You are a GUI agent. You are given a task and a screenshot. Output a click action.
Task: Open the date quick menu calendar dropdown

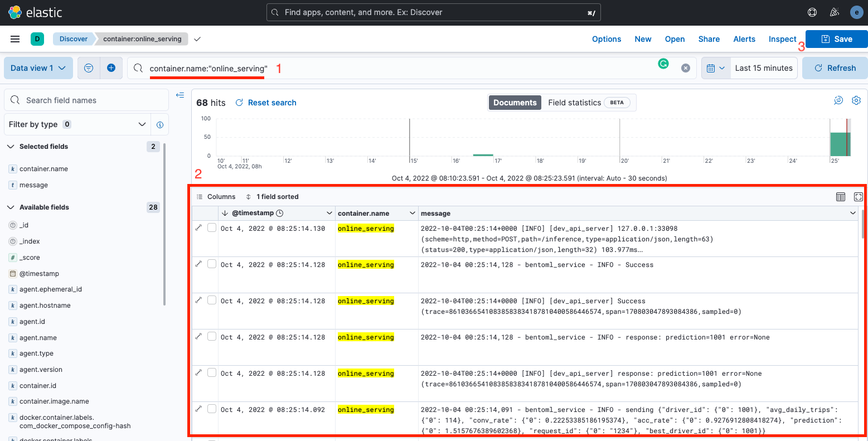716,68
